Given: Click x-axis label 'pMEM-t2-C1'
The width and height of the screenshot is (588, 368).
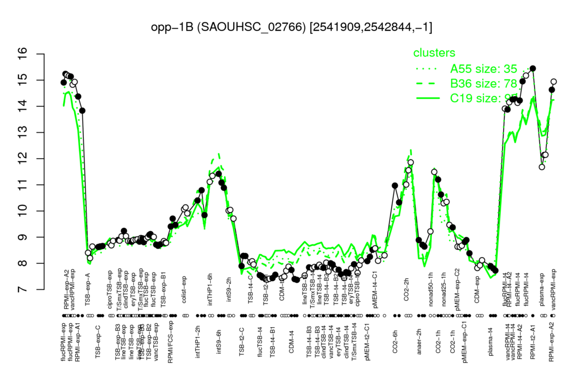Looking at the screenshot, I should pyautogui.click(x=368, y=342).
